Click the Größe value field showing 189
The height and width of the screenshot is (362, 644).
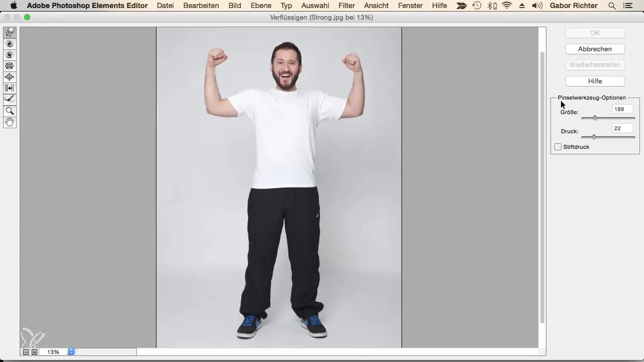coord(622,109)
